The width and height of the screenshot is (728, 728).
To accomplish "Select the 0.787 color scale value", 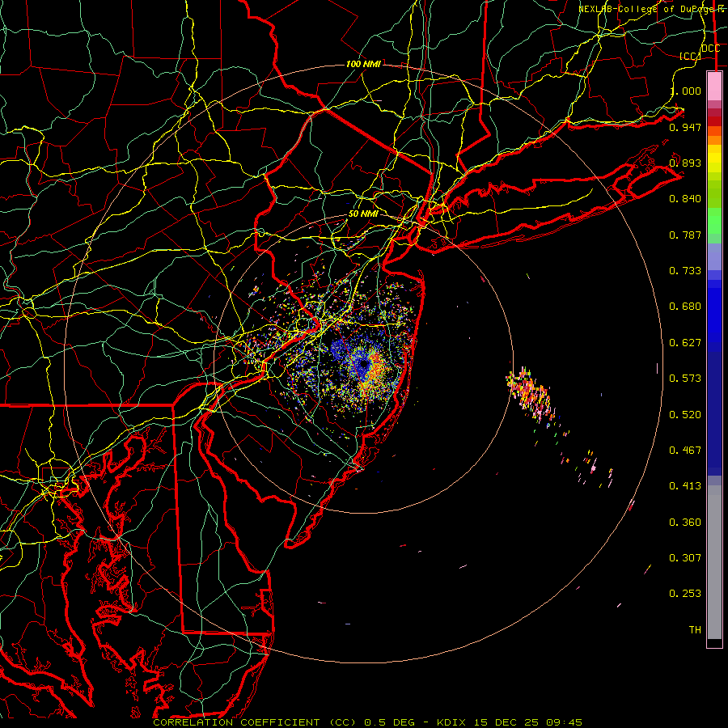I will point(685,235).
